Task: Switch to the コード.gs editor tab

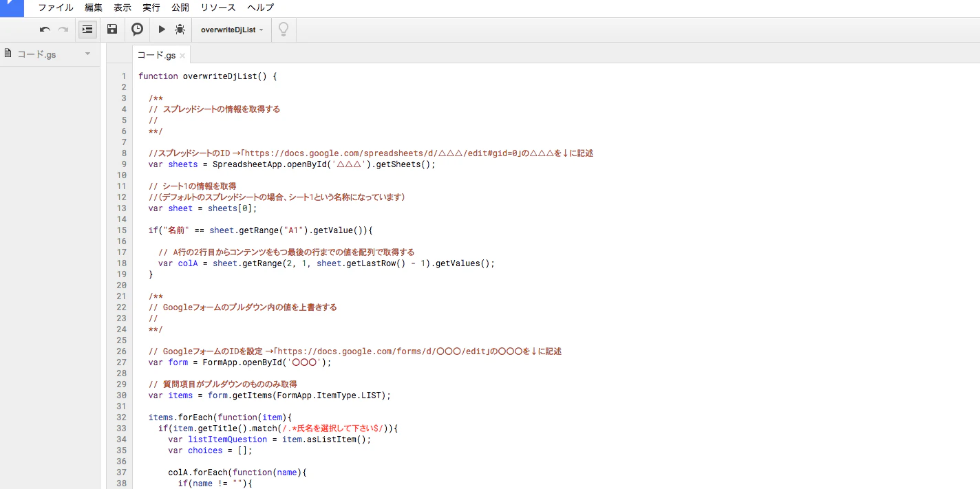Action: point(156,55)
